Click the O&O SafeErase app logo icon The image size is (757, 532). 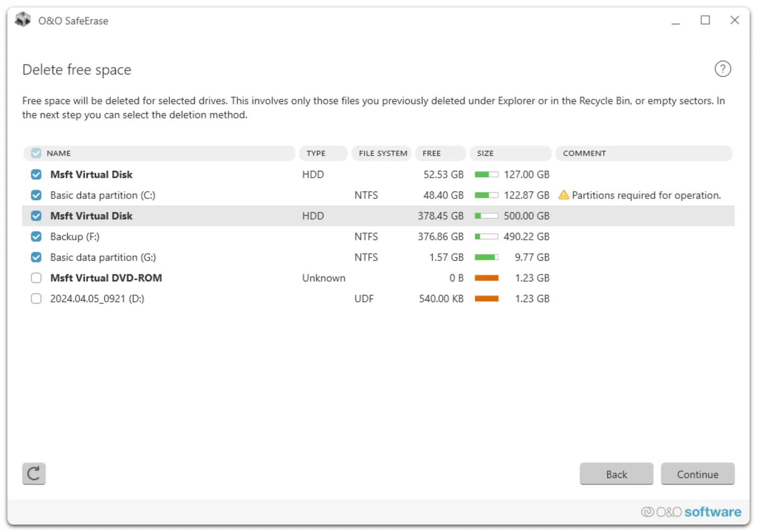[23, 20]
